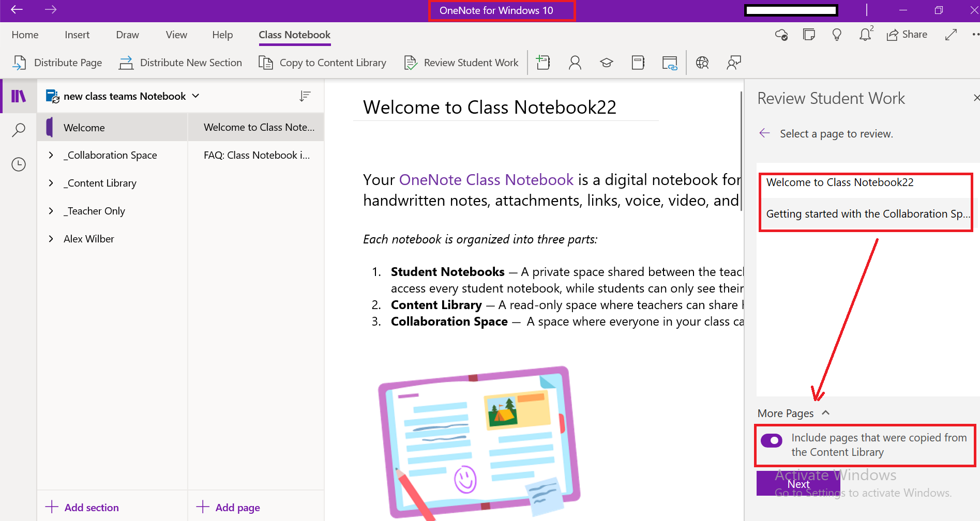Screen dimensions: 980x521
Task: Select the Welcome section
Action: (112, 127)
